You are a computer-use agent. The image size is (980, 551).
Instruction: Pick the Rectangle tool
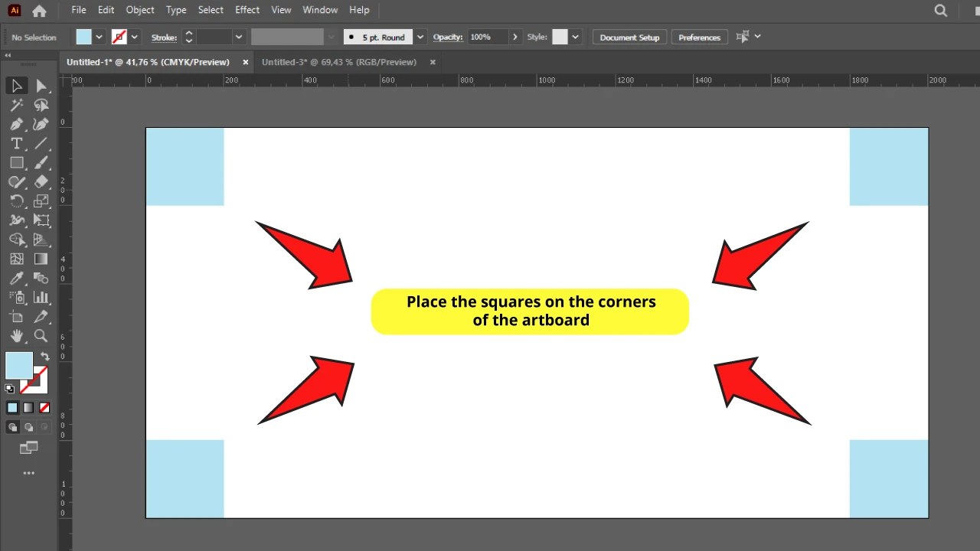pos(16,162)
